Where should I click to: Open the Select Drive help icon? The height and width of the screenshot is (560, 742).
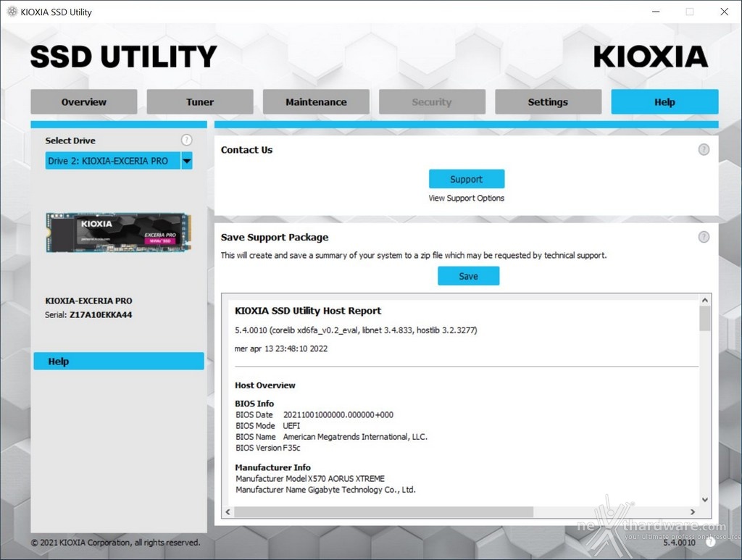(x=187, y=140)
